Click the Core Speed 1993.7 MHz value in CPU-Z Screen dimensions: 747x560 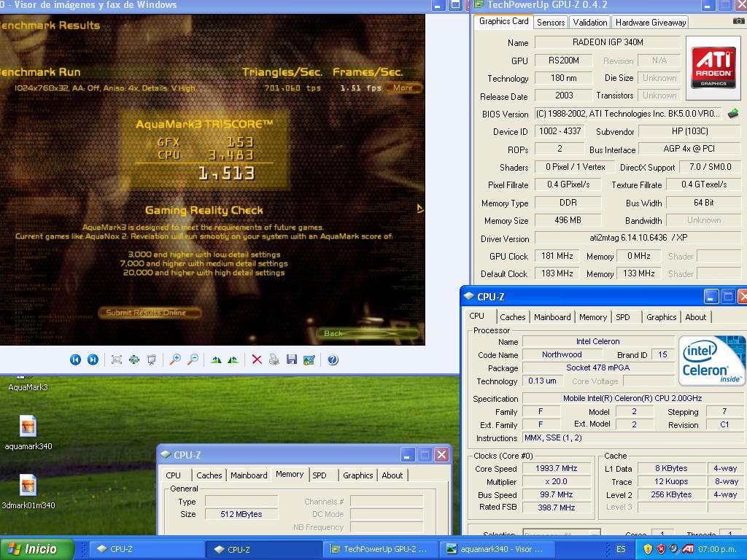coord(557,469)
